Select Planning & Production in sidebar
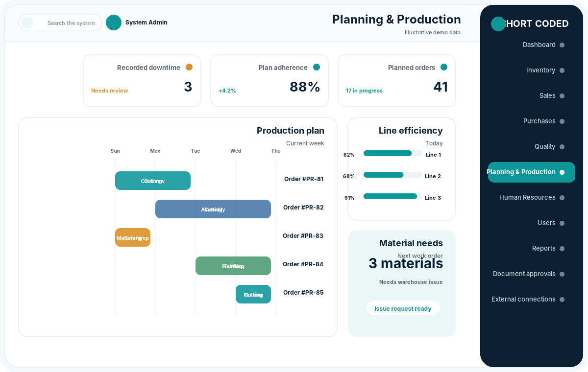Image resolution: width=588 pixels, height=372 pixels. (x=532, y=172)
